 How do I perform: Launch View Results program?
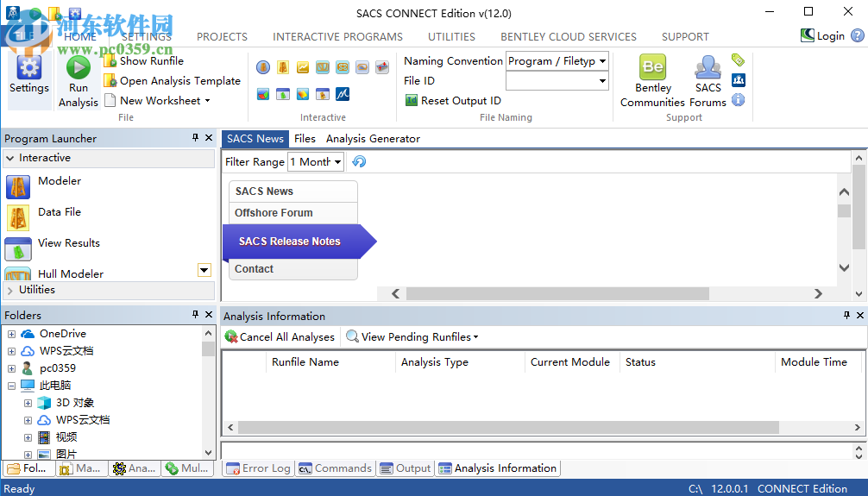pyautogui.click(x=53, y=249)
